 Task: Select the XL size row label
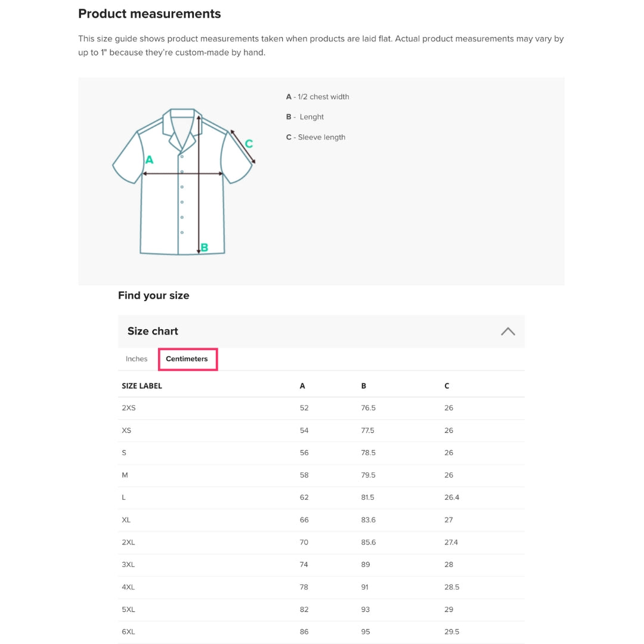click(126, 520)
